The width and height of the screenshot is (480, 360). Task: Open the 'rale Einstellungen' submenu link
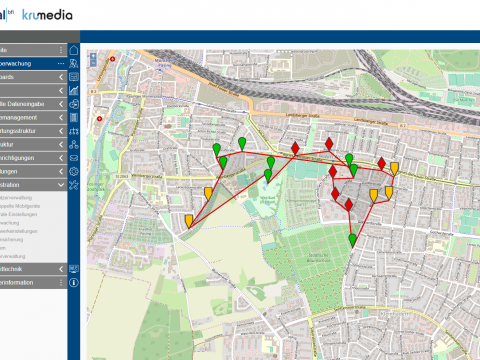(19, 214)
